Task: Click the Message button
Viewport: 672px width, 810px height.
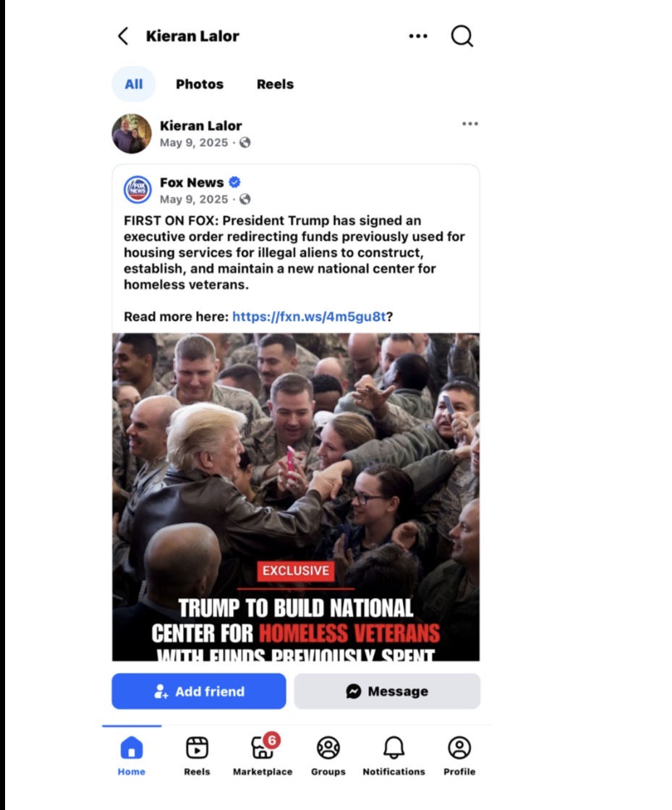Action: (x=388, y=691)
